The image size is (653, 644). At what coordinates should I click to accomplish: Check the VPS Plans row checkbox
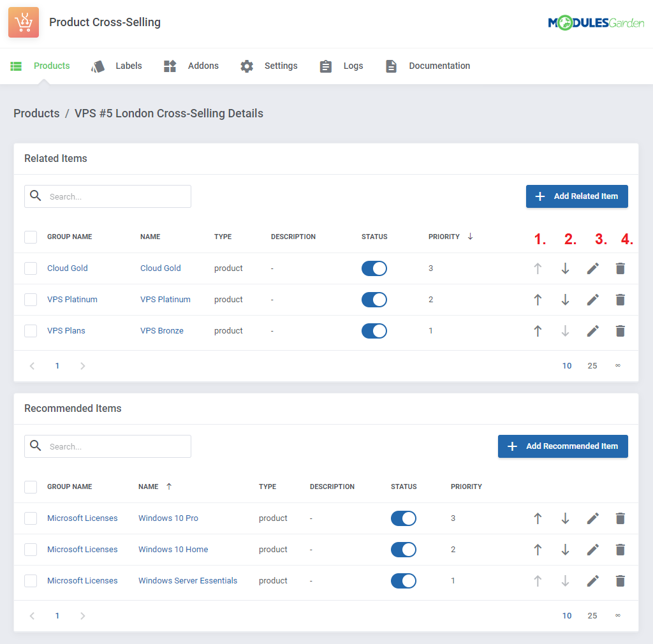[x=31, y=331]
